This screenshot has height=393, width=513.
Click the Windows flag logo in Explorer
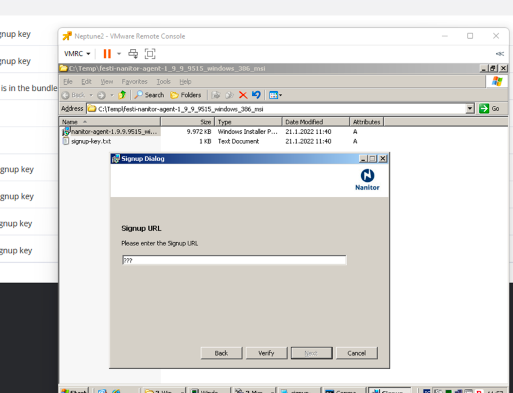497,81
